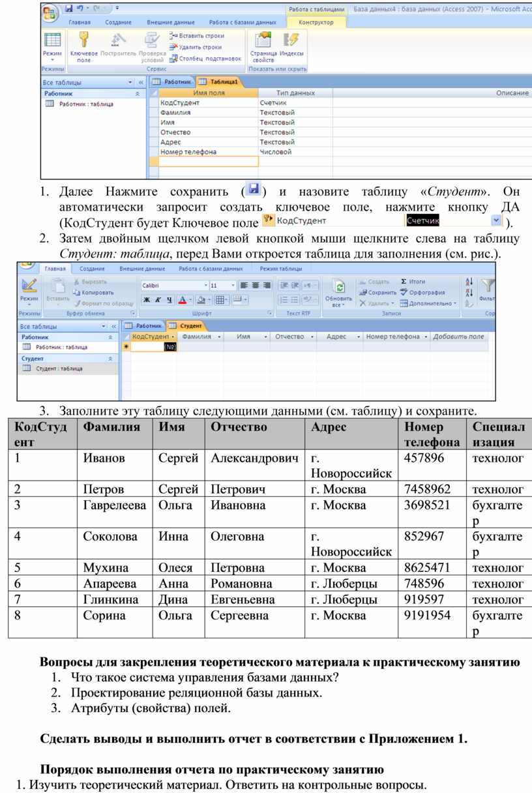Click Сохранить in the Записи group
This screenshot has width=532, height=793.
377,292
